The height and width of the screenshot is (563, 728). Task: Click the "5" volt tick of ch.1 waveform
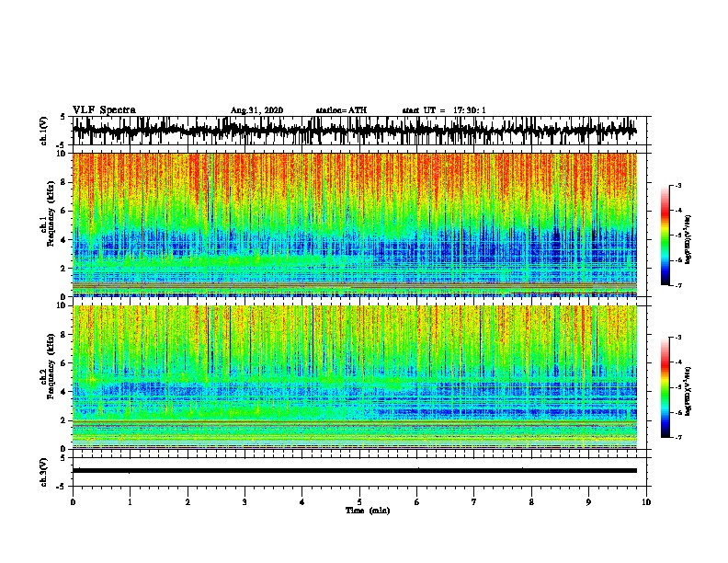(63, 117)
